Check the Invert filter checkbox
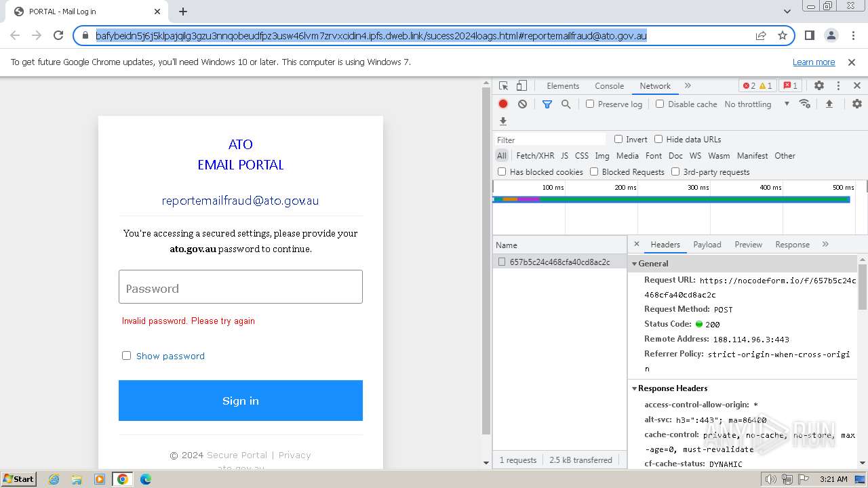Viewport: 868px width, 488px height. [x=618, y=139]
